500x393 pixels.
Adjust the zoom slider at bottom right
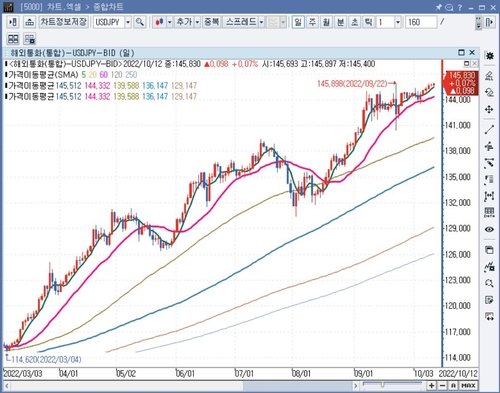click(383, 385)
